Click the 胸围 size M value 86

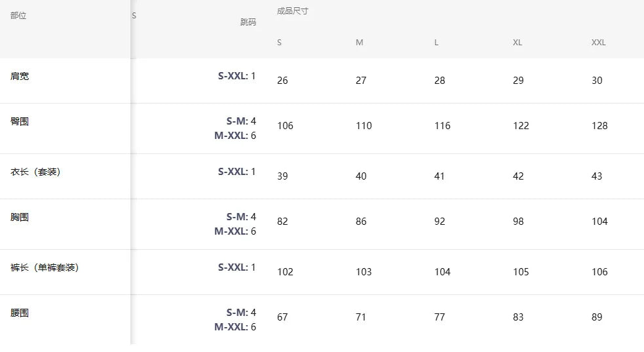tap(361, 222)
